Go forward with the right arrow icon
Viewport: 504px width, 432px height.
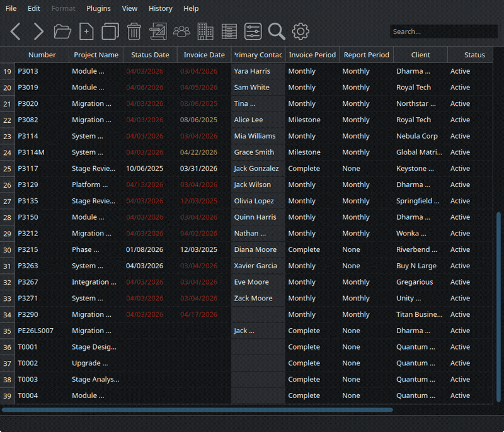(x=38, y=31)
